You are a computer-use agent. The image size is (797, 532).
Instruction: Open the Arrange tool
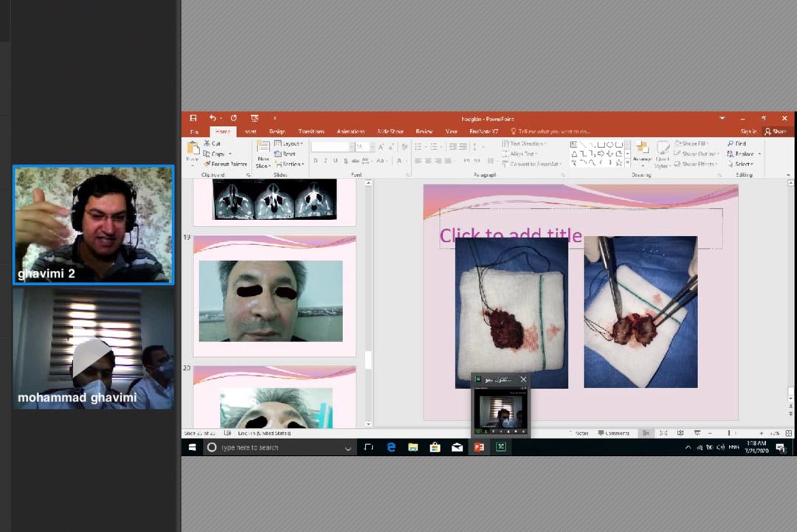642,151
